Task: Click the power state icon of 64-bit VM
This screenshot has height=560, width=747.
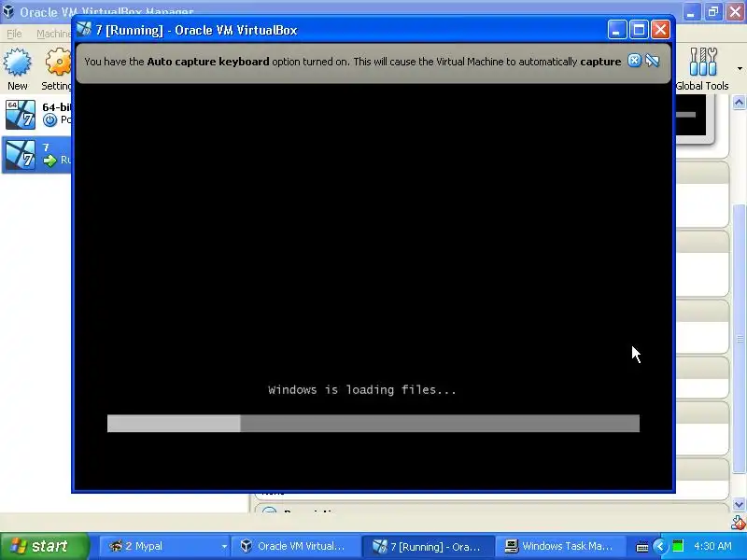Action: coord(49,120)
